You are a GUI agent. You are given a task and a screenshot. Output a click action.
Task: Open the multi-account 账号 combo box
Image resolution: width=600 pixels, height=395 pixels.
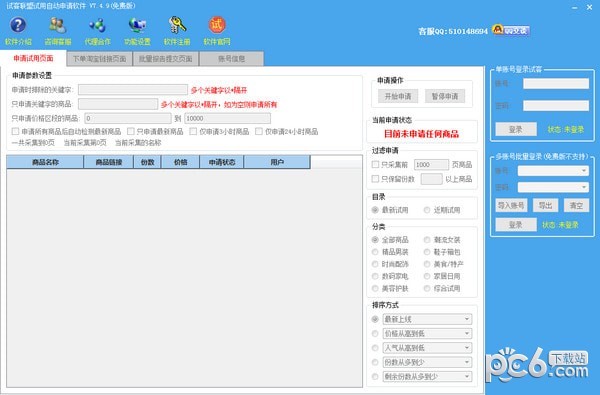[553, 171]
